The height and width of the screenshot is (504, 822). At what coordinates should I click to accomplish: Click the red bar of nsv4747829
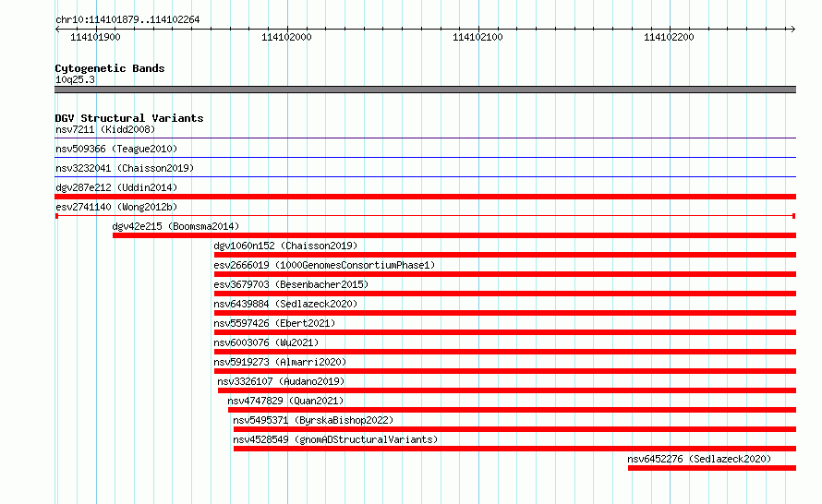pos(513,410)
